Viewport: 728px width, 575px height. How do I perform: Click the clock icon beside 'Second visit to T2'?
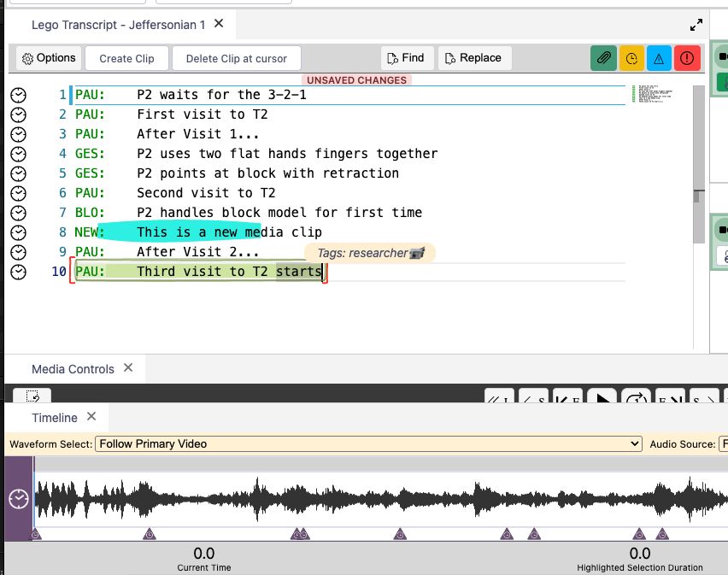(x=18, y=194)
